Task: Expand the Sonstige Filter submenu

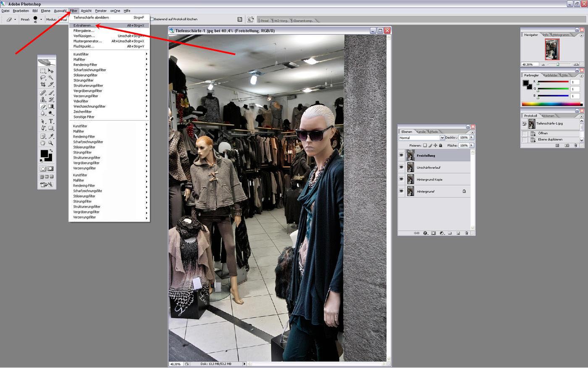Action: [x=110, y=117]
